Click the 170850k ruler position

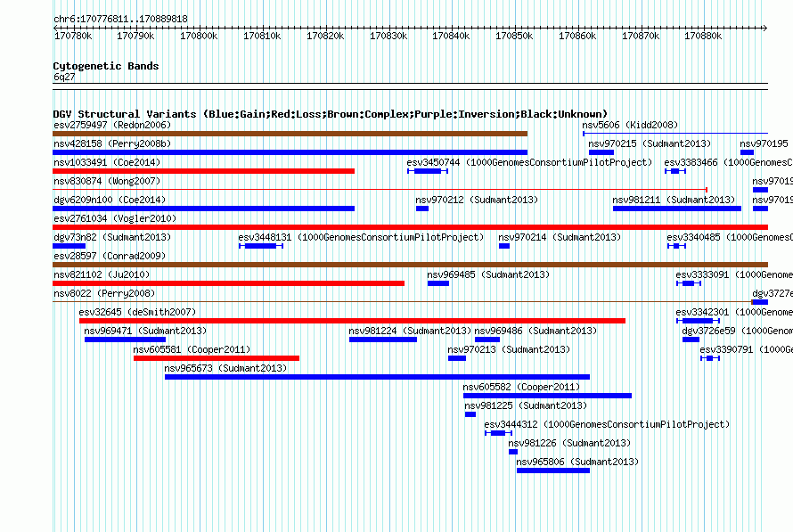[514, 36]
